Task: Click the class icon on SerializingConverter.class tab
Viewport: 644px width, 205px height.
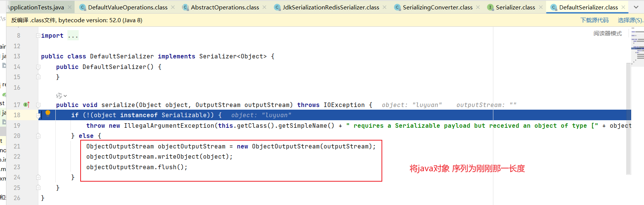Action: (x=397, y=7)
